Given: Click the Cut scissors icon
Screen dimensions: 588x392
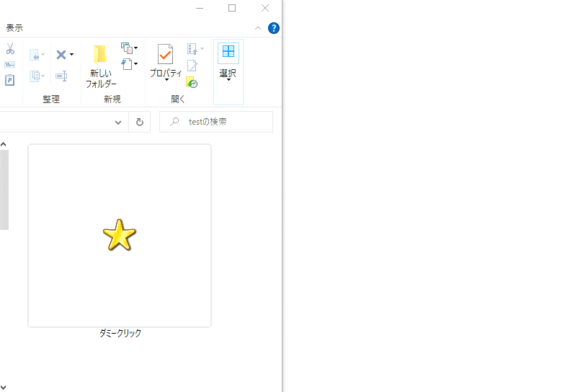Looking at the screenshot, I should pyautogui.click(x=10, y=48).
